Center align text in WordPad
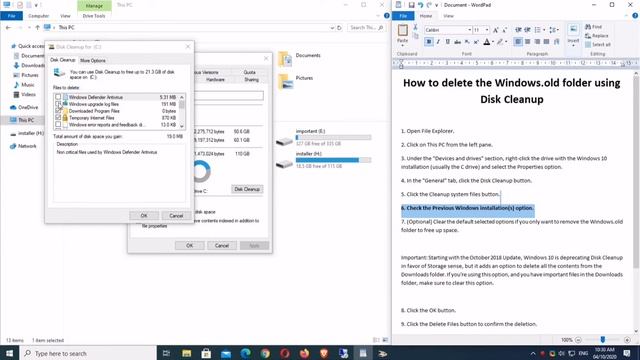The width and height of the screenshot is (640, 360). pyautogui.click(x=527, y=42)
